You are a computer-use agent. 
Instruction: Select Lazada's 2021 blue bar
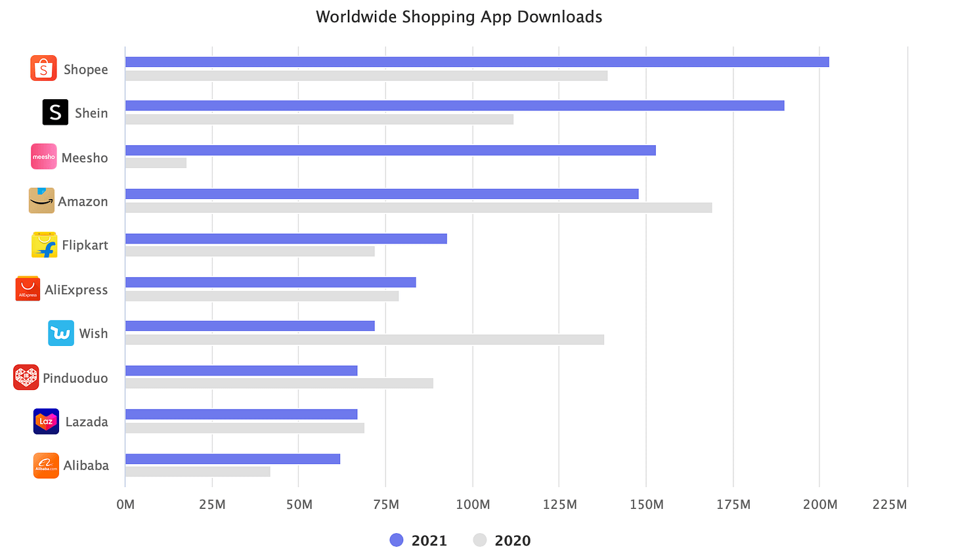tap(242, 414)
